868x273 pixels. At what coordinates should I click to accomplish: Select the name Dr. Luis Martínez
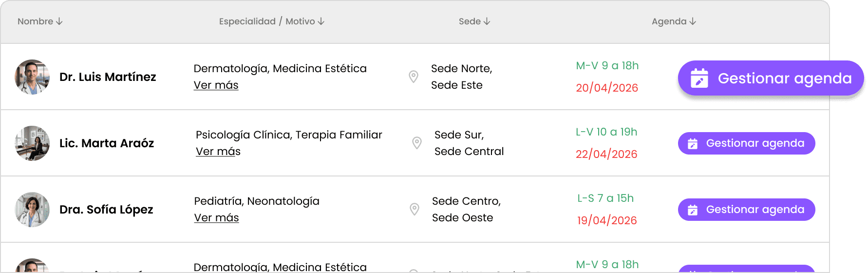pyautogui.click(x=108, y=77)
